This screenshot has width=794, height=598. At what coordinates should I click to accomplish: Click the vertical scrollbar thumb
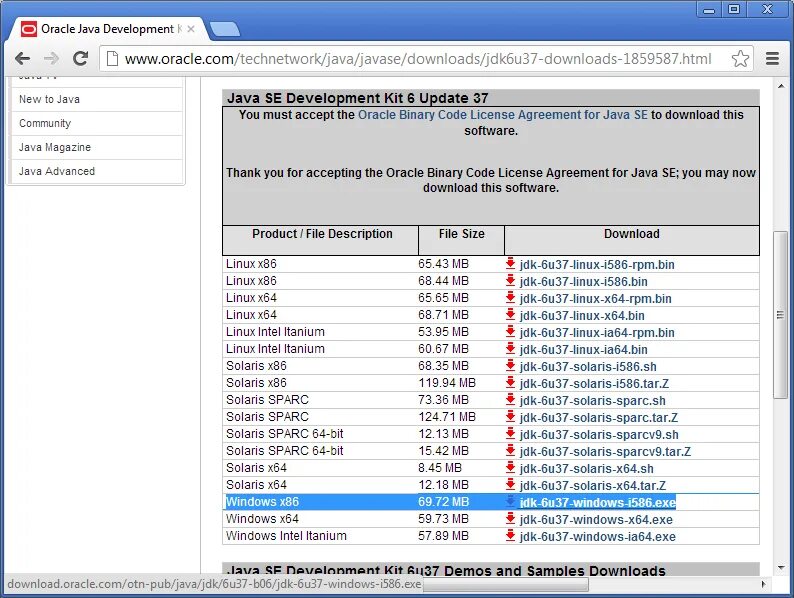coord(780,315)
